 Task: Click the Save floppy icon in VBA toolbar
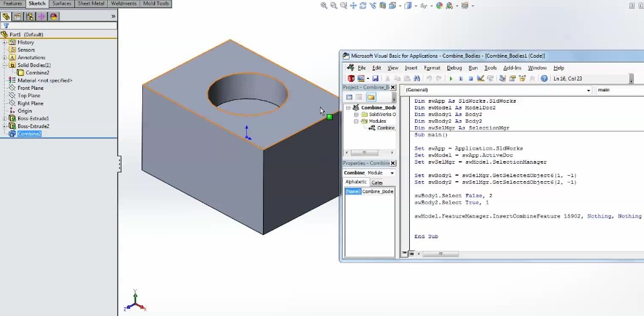pyautogui.click(x=375, y=78)
